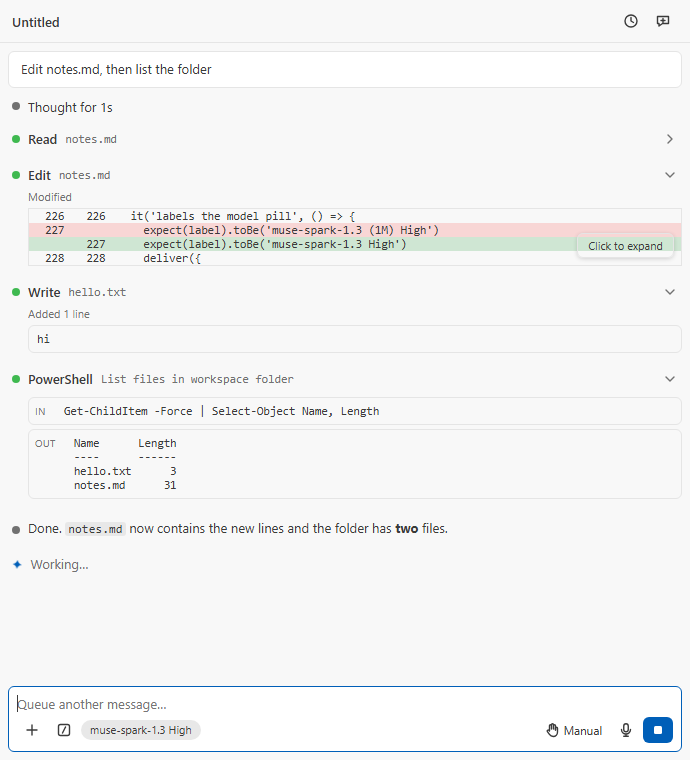Click the 'Length' column header in output

click(157, 443)
